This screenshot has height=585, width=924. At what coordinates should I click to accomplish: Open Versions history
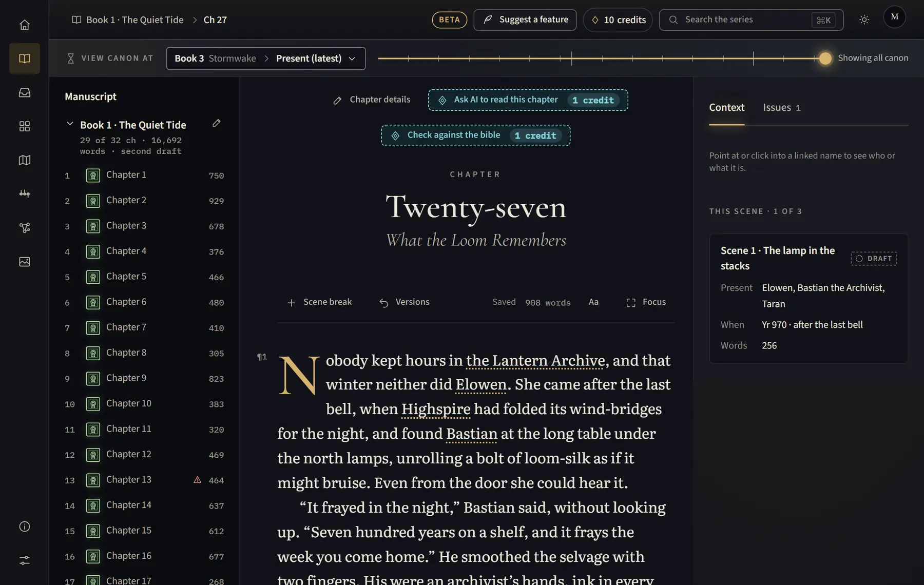[404, 302]
